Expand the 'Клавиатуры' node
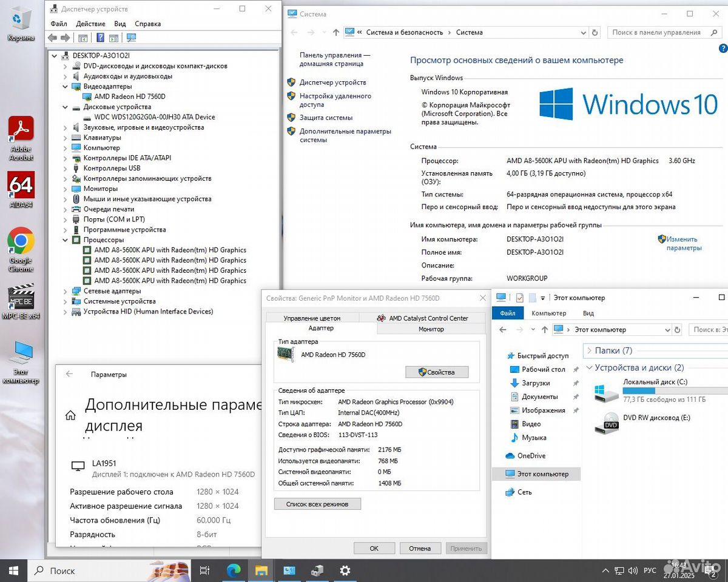This screenshot has width=728, height=582. tap(66, 138)
